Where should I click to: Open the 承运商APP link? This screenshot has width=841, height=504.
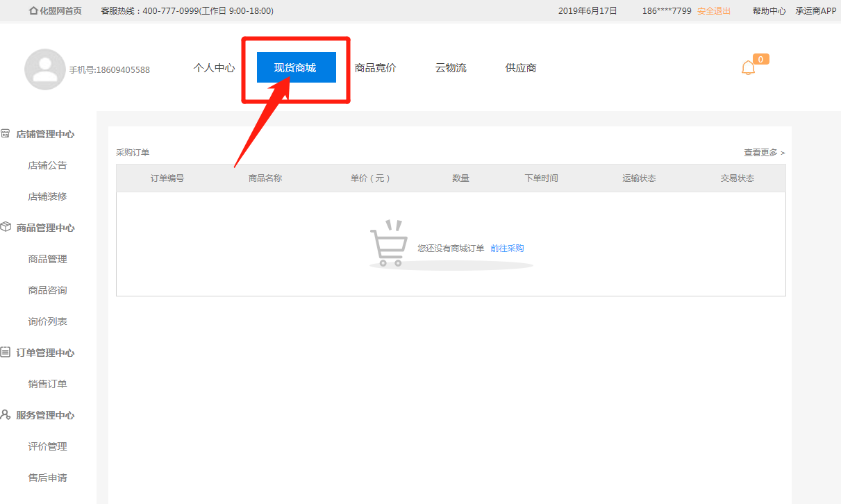[816, 11]
